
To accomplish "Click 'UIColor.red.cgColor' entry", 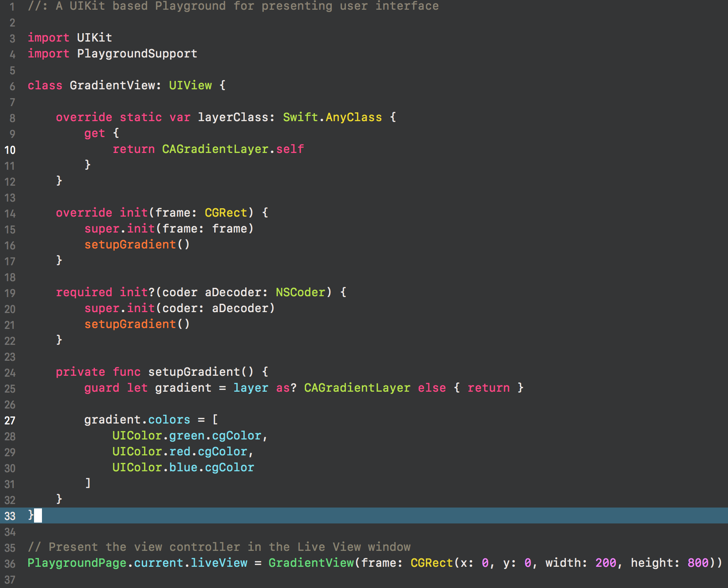I will 179,451.
